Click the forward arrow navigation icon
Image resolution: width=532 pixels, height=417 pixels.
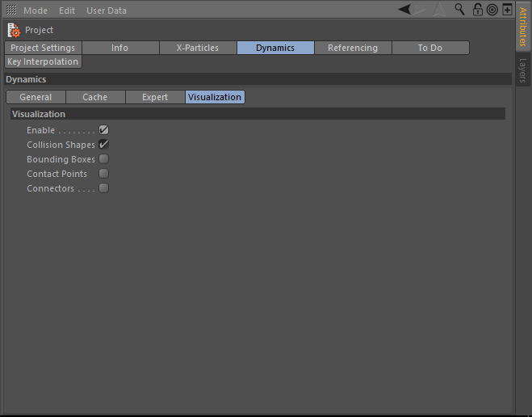pyautogui.click(x=419, y=9)
